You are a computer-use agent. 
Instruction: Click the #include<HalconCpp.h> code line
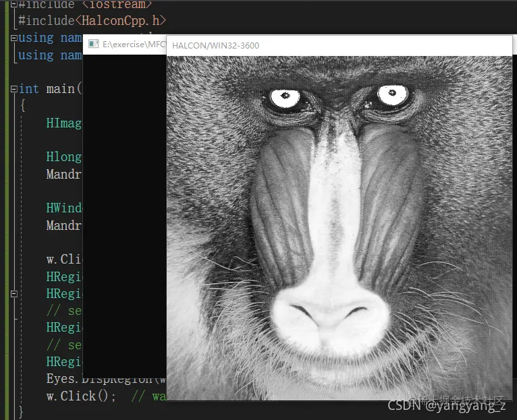point(92,21)
